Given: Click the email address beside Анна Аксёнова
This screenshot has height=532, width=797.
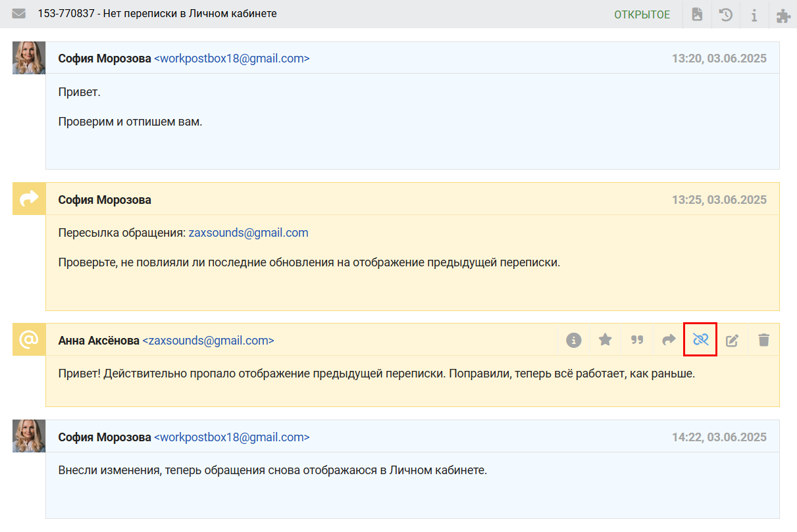Looking at the screenshot, I should point(208,341).
